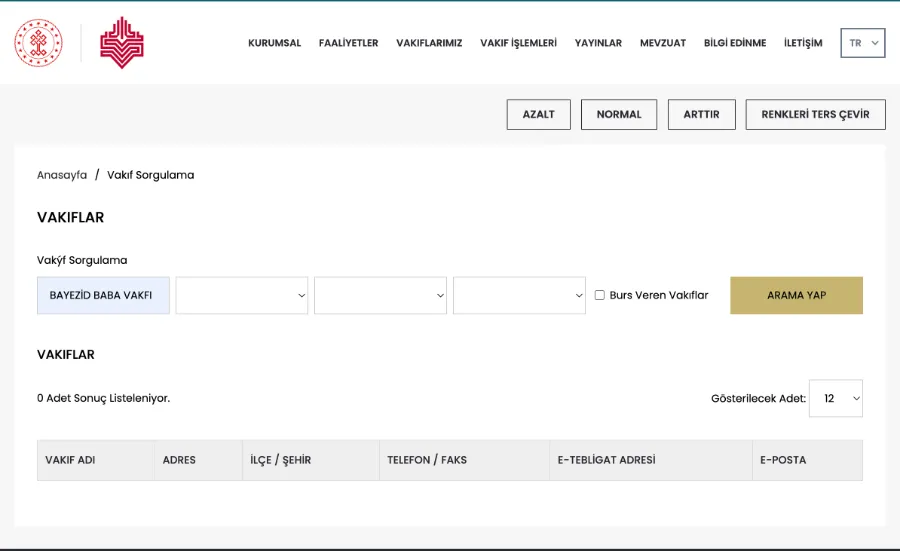Open the KURUMSAL menu

click(274, 43)
